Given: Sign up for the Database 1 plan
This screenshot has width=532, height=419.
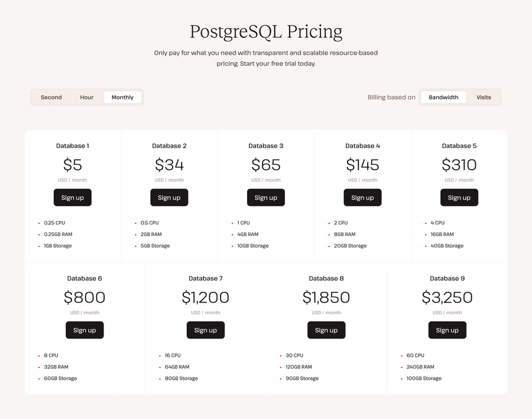Looking at the screenshot, I should [x=72, y=197].
